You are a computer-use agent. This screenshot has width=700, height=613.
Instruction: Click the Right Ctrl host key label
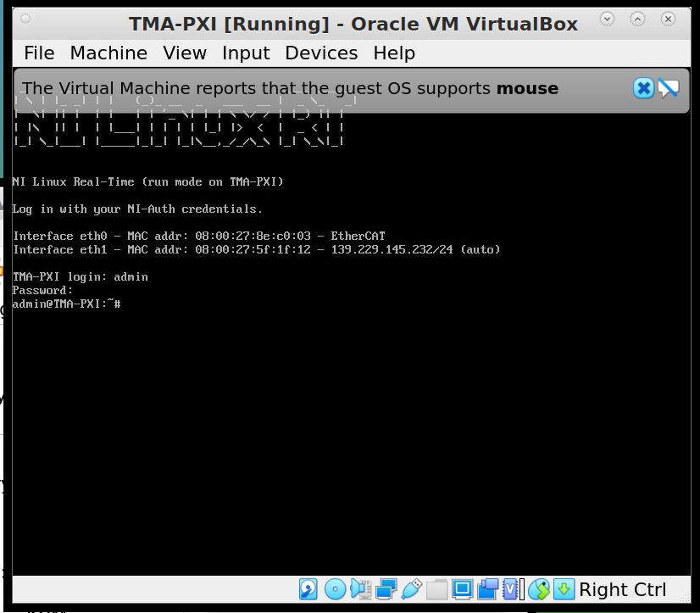click(x=622, y=589)
